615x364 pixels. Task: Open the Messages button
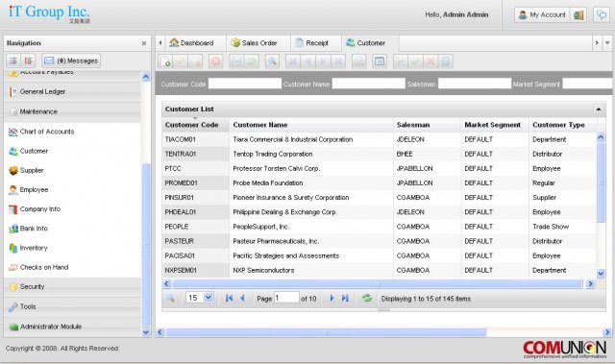(71, 61)
